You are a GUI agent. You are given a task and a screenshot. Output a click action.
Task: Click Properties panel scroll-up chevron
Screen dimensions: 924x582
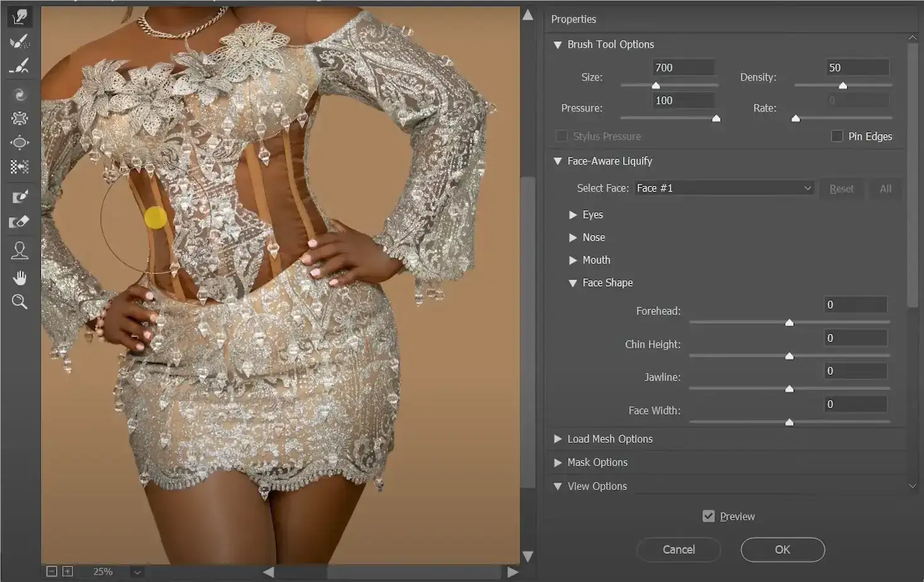pyautogui.click(x=913, y=38)
